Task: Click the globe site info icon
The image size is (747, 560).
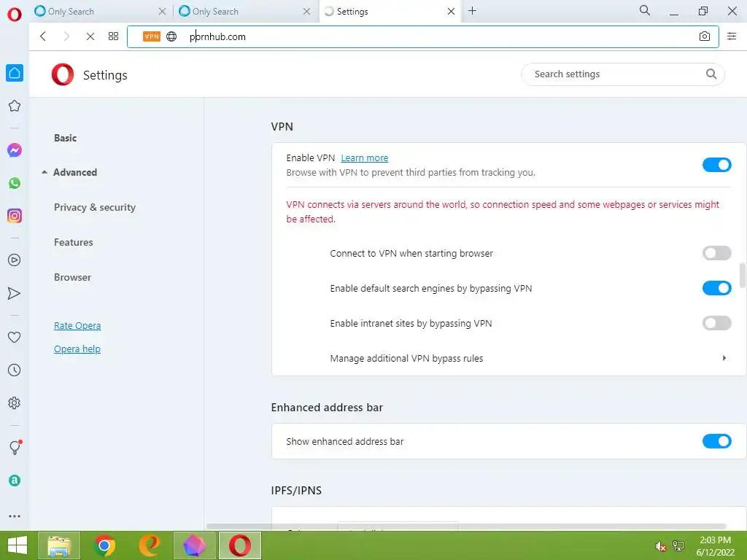Action: coord(171,36)
